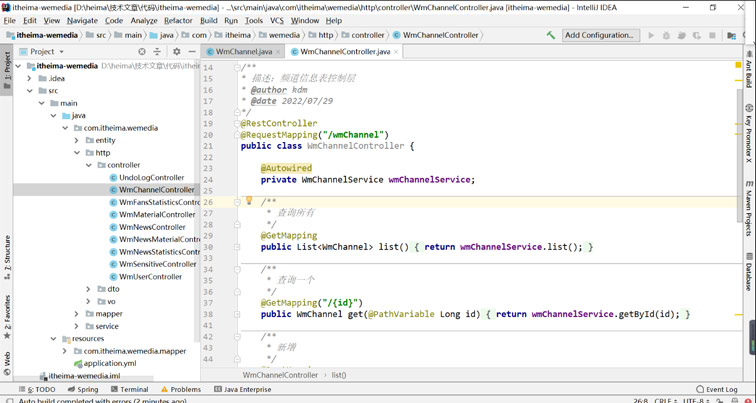
Task: Collapse the main folder
Action: coord(41,103)
